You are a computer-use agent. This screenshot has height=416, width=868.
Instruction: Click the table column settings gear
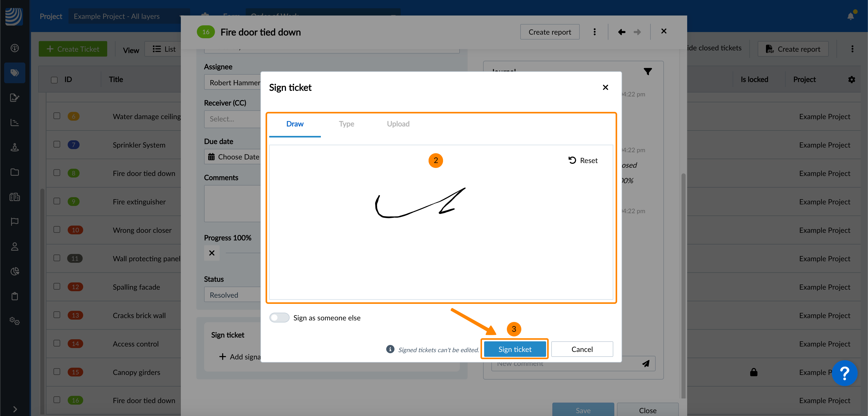click(851, 80)
